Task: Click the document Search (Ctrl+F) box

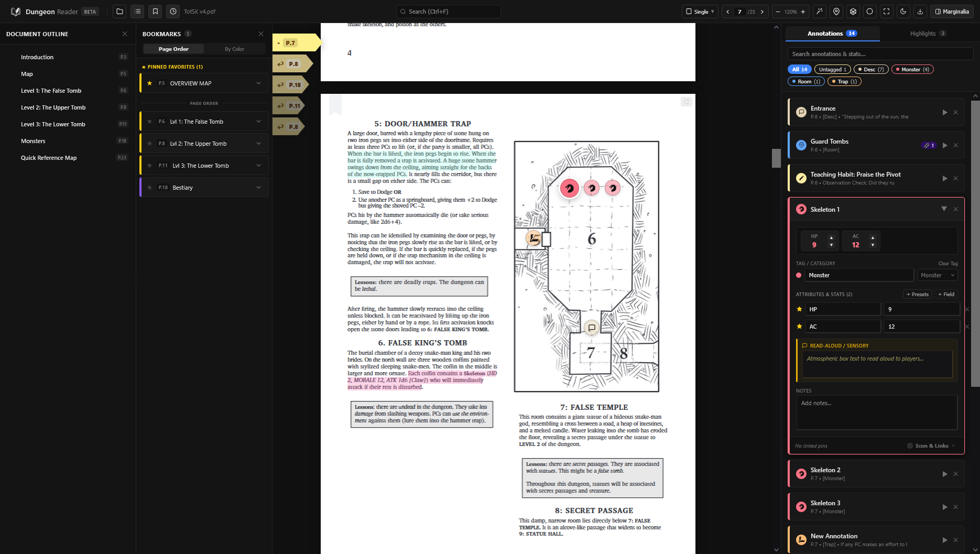Action: (449, 12)
